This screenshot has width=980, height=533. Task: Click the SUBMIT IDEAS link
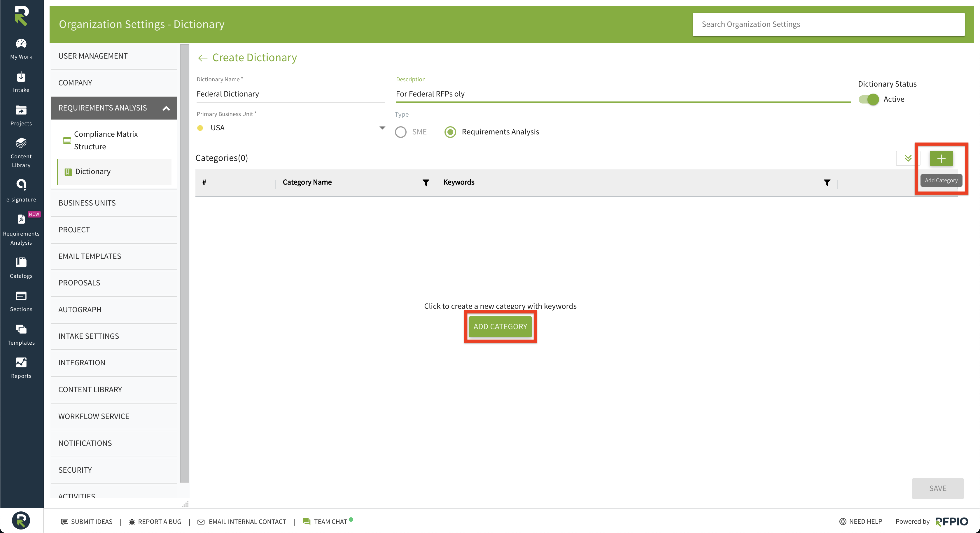tap(87, 522)
